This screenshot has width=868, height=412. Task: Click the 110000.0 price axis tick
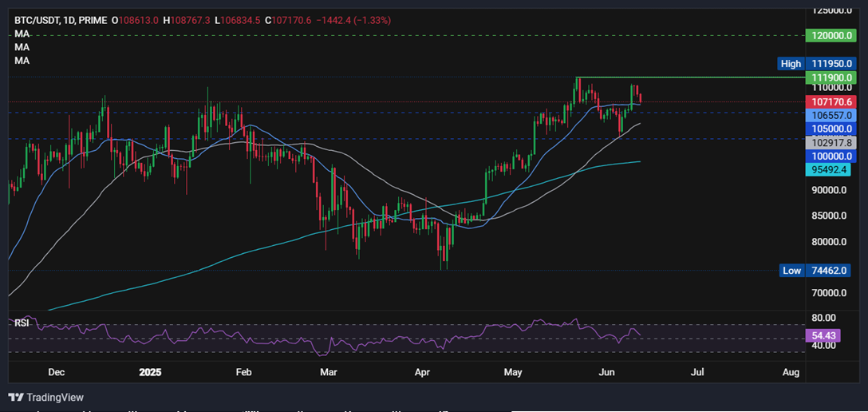tap(831, 88)
